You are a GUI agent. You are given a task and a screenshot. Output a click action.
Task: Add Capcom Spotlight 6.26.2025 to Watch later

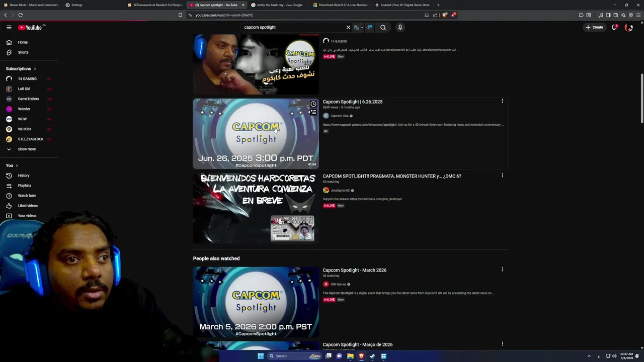pyautogui.click(x=313, y=104)
